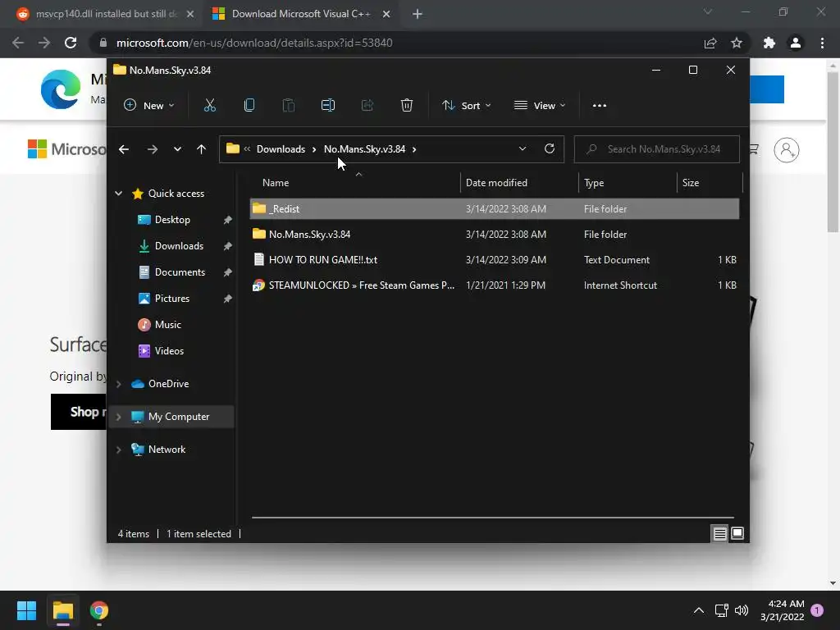Open the Chrome extensions puzzle icon

tap(769, 43)
